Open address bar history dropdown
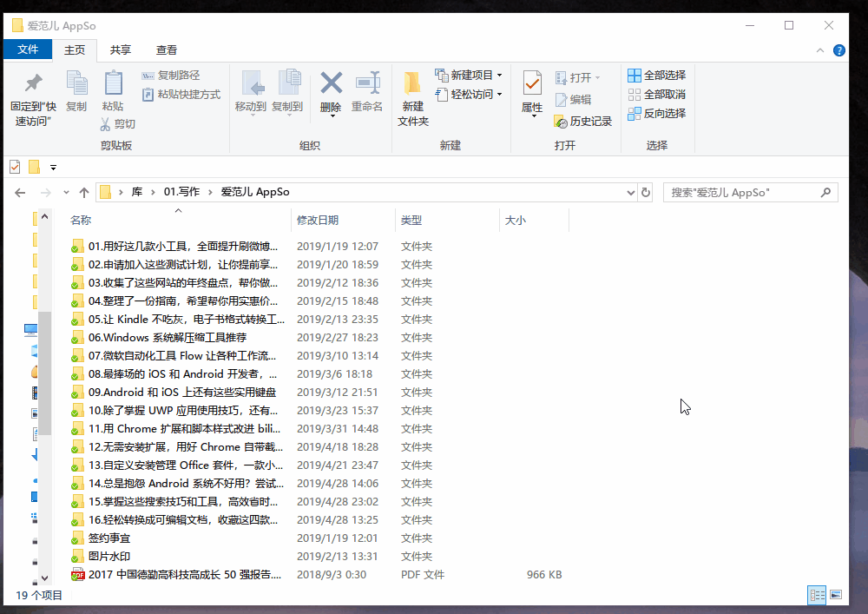This screenshot has width=868, height=614. point(630,193)
